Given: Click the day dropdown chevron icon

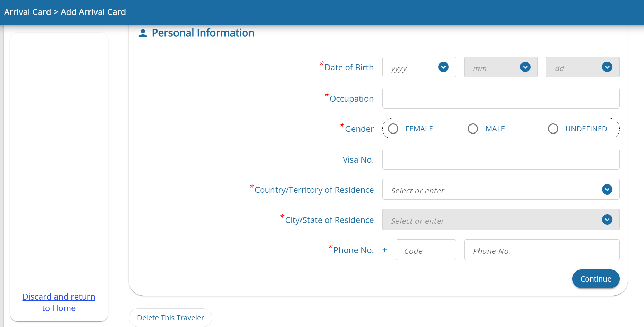Looking at the screenshot, I should (x=607, y=67).
